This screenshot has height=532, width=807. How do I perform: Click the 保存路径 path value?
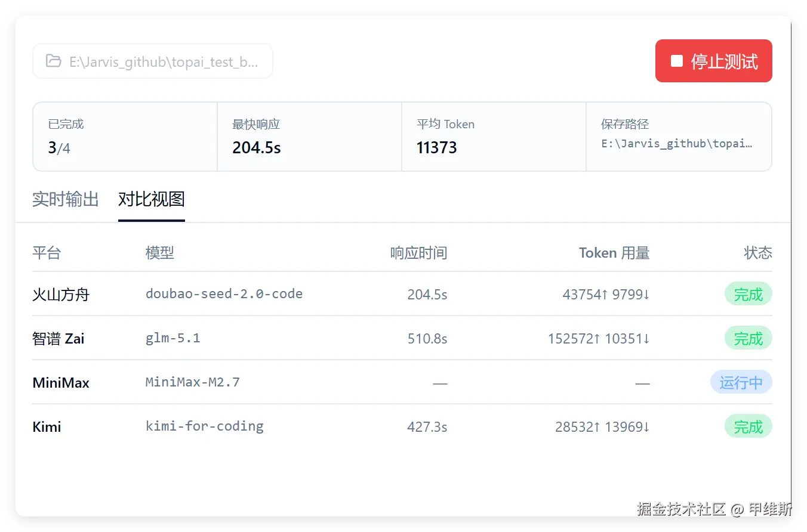pos(677,144)
